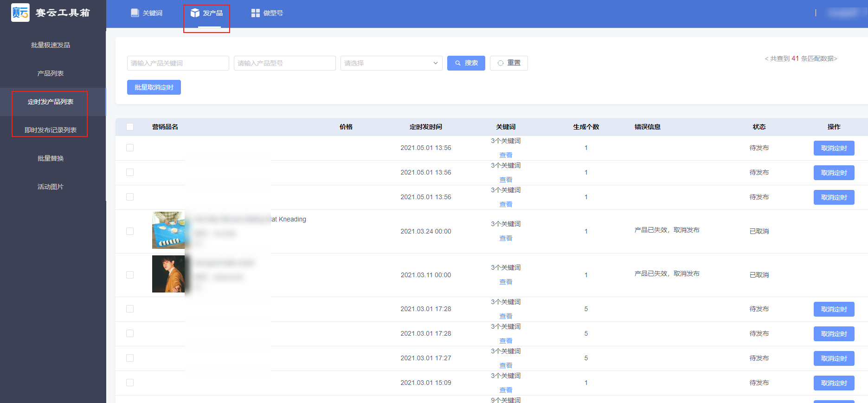
Task: Check the second 2021.03.01 17:28 row checkbox
Action: pyautogui.click(x=130, y=333)
